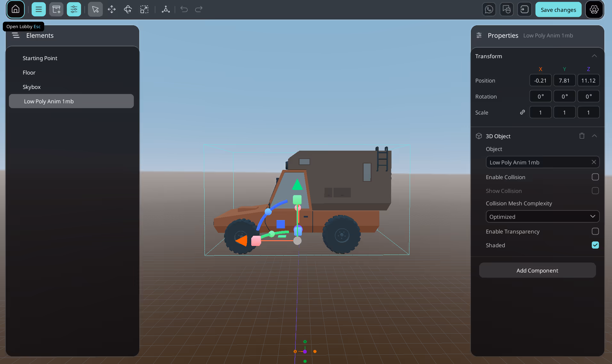The width and height of the screenshot is (612, 364).
Task: Toggle Show Collision checkbox
Action: click(595, 191)
